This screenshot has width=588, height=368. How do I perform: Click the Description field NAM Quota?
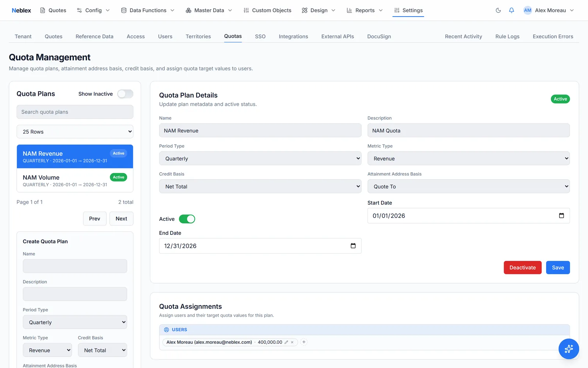coord(469,131)
